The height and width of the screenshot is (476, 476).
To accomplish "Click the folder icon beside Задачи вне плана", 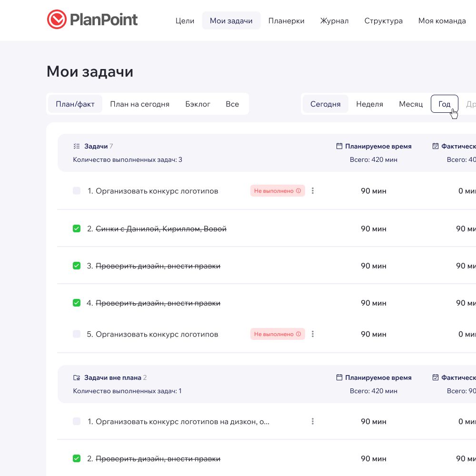I will point(77,378).
